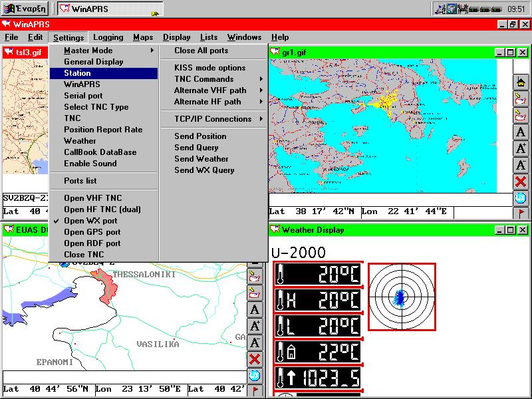The image size is (532, 399).
Task: Open the Logging menu
Action: click(108, 37)
